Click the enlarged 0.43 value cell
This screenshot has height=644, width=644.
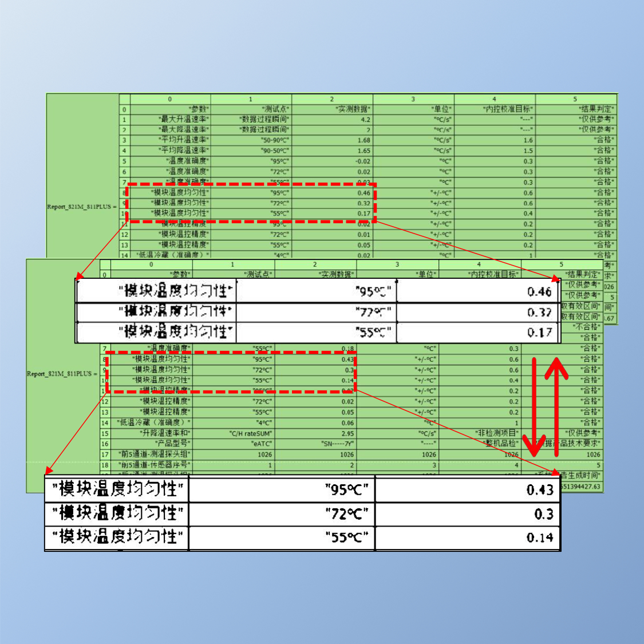tap(467, 489)
